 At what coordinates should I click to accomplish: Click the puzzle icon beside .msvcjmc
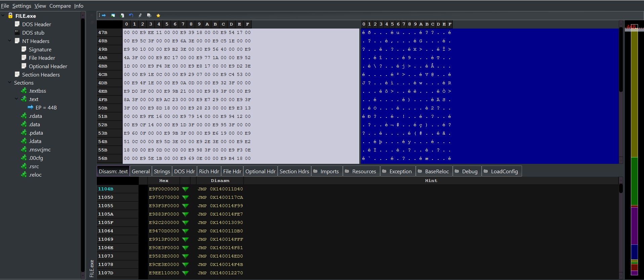click(x=24, y=149)
